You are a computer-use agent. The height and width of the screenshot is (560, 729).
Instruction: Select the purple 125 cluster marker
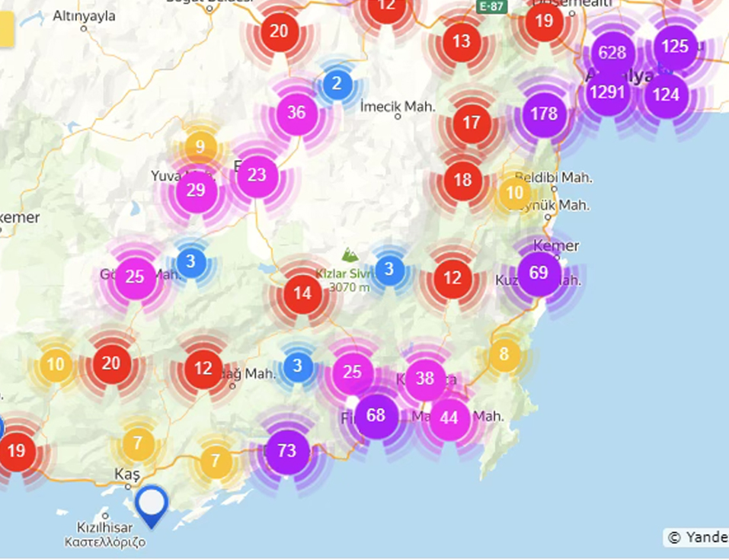tap(675, 46)
